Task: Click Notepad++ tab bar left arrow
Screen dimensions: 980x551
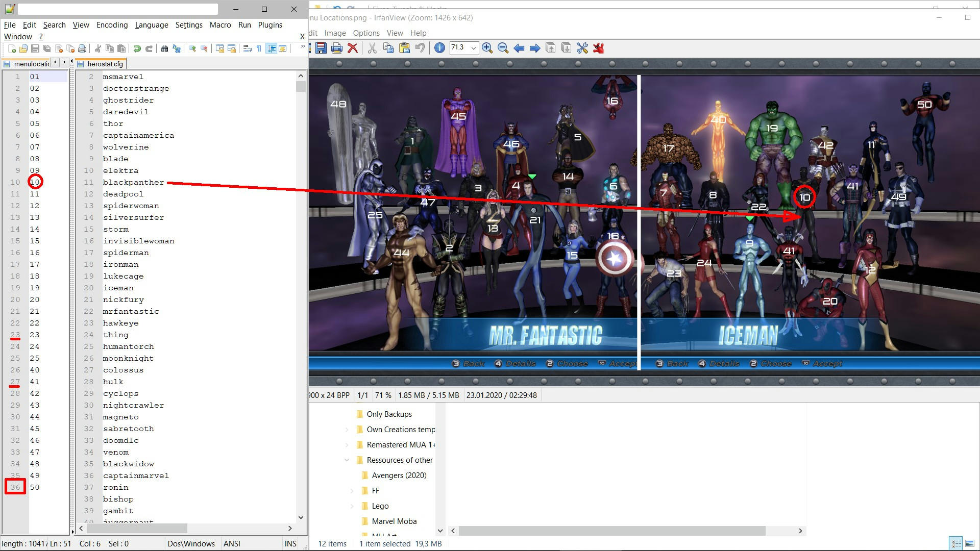Action: point(55,62)
